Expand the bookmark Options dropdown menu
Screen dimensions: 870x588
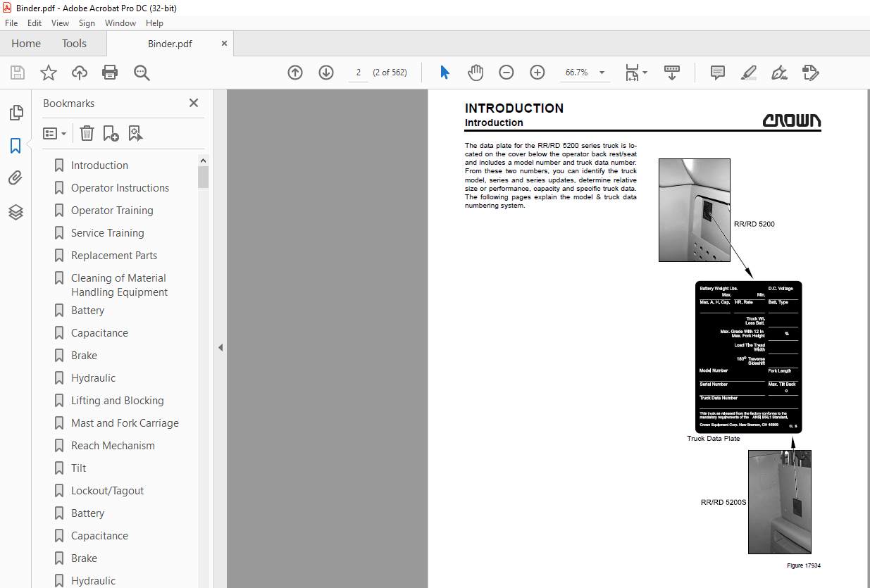(x=55, y=133)
